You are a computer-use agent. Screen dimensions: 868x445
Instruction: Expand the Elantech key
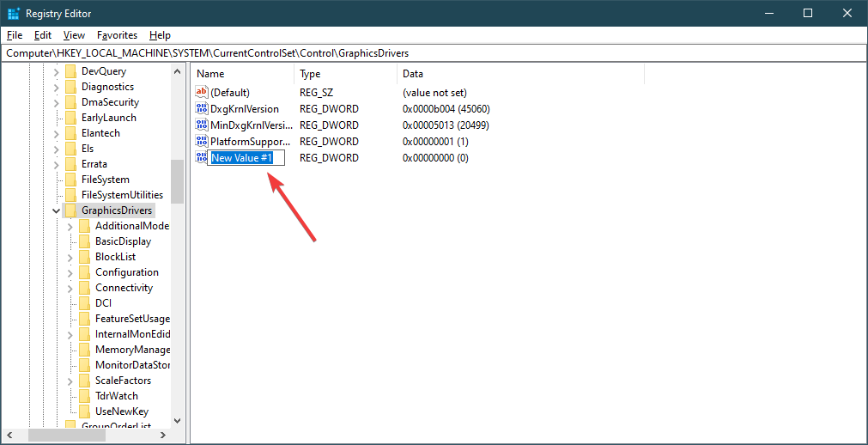tap(57, 133)
